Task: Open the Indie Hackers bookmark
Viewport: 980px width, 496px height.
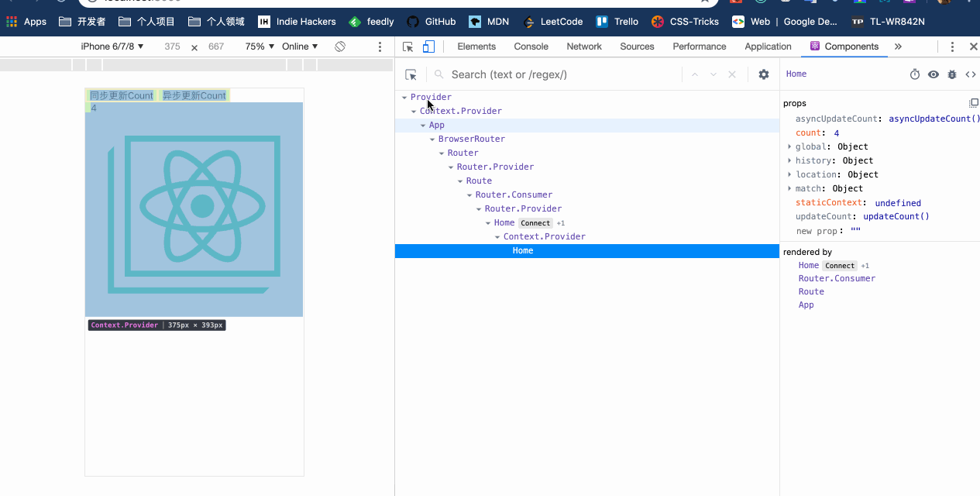Action: tap(297, 22)
